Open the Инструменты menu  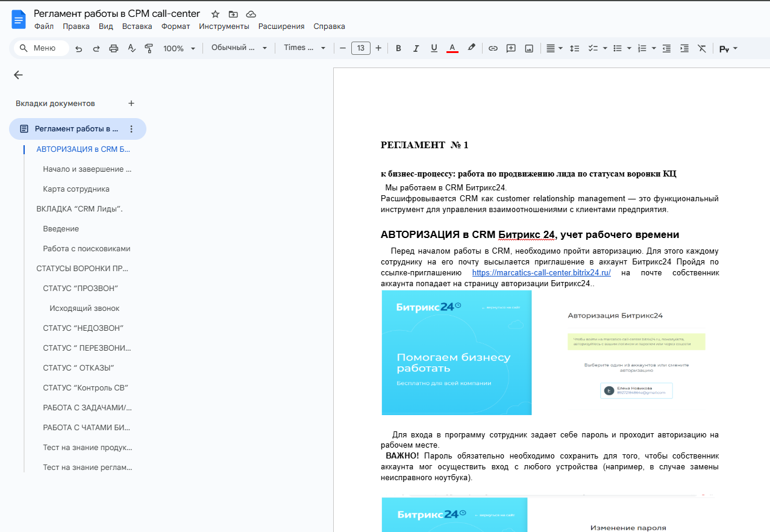[x=224, y=27]
